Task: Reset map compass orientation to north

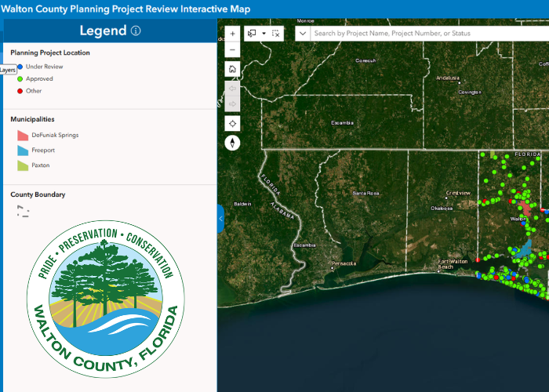Action: (232, 143)
